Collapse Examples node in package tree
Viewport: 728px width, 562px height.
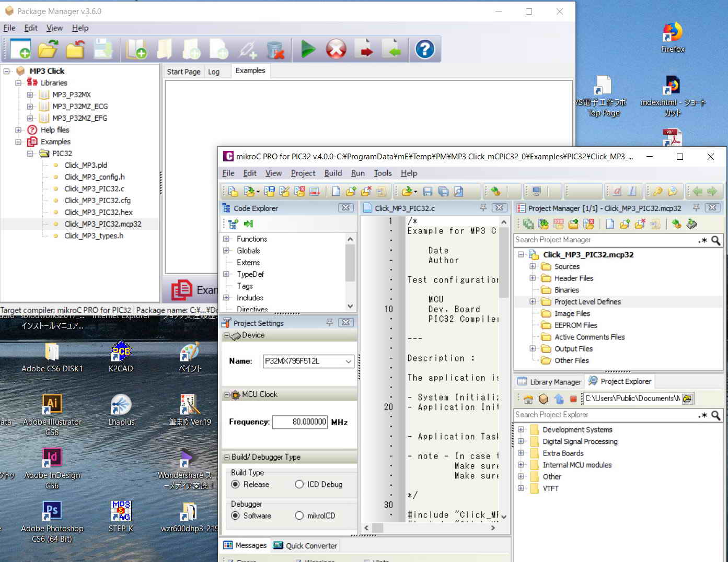tap(18, 142)
